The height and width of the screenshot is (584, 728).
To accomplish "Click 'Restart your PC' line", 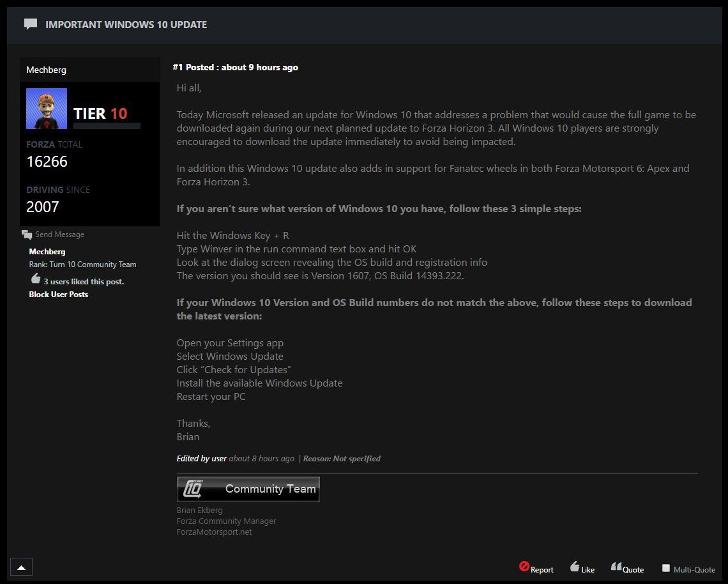I will 211,397.
